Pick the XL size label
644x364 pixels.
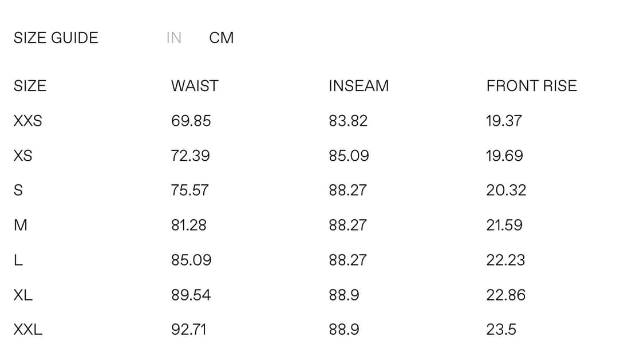coord(23,295)
